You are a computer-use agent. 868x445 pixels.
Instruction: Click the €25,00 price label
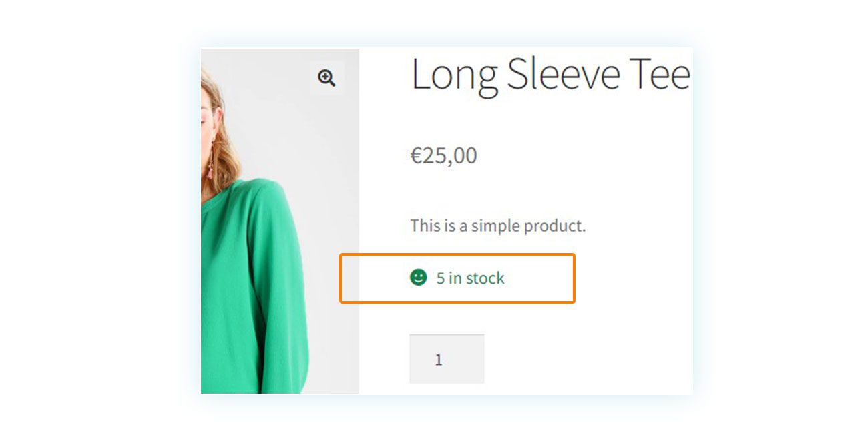click(444, 155)
